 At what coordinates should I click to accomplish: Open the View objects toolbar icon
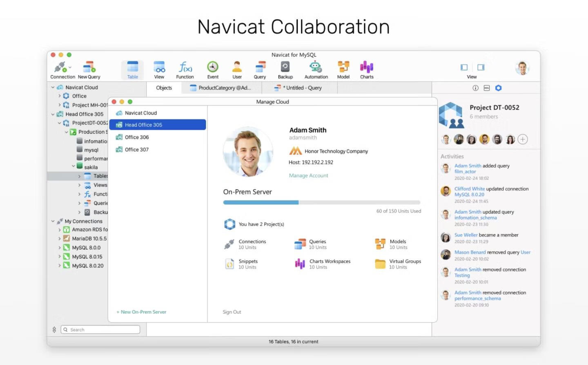(x=159, y=67)
